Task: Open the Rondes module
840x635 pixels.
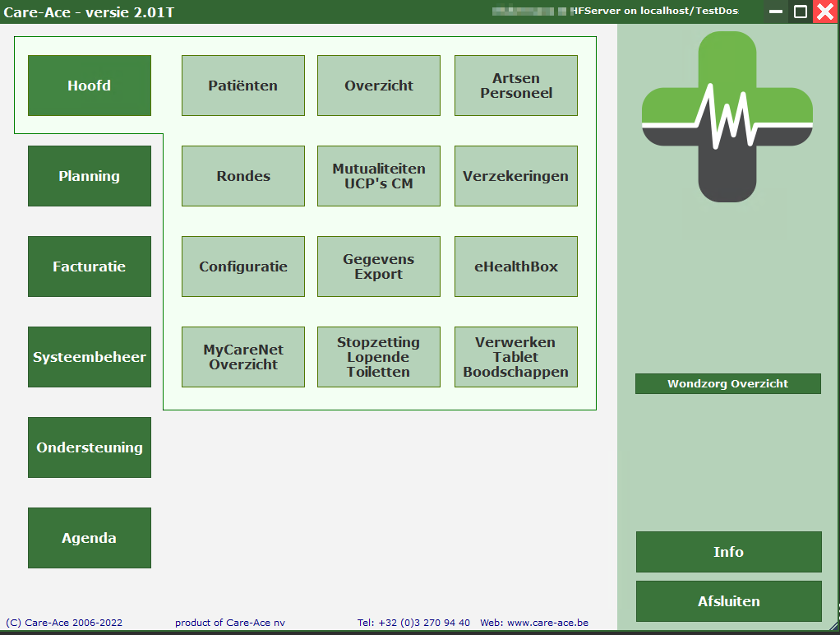Action: 243,176
